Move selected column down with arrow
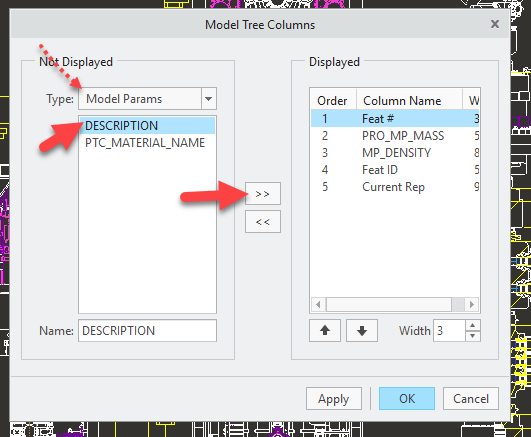This screenshot has width=531, height=437. [362, 330]
